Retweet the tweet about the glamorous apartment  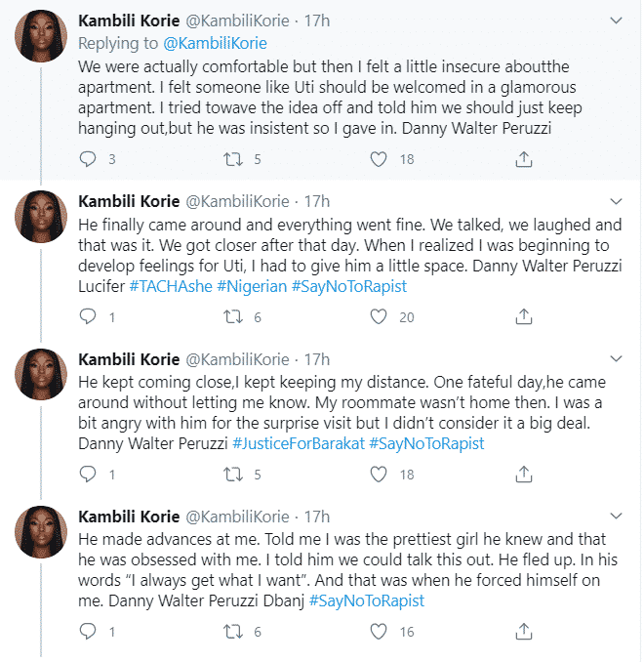(234, 159)
